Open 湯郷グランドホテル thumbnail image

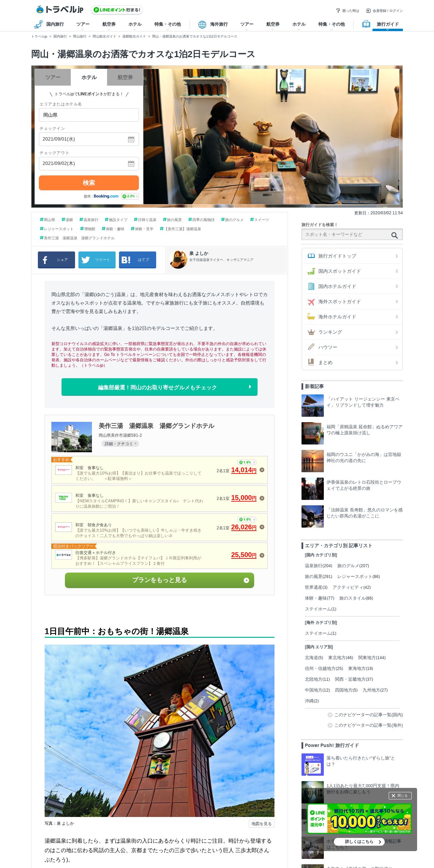72,437
